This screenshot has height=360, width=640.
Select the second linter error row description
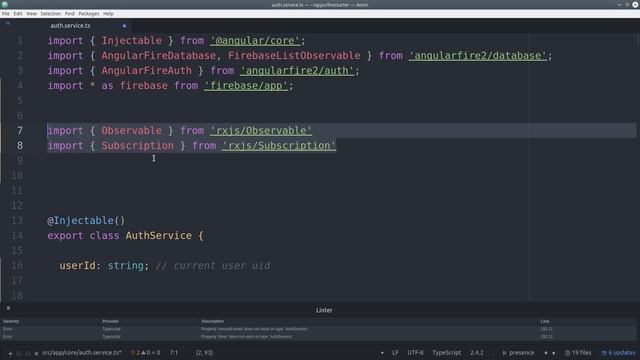[x=247, y=337]
